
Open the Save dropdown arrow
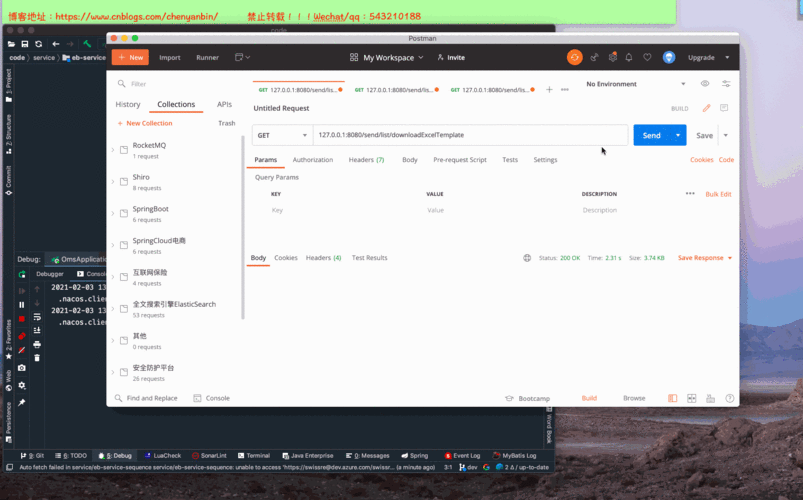pos(726,135)
